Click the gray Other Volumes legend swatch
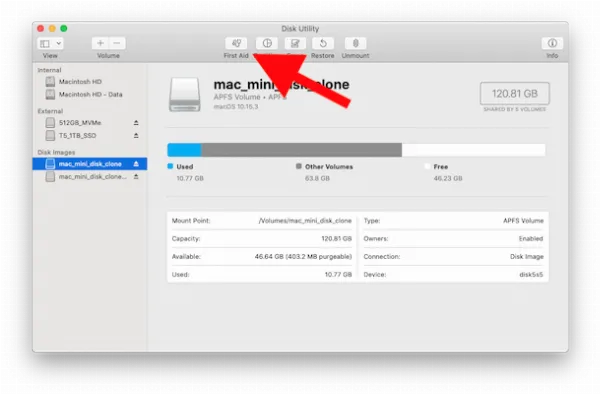This screenshot has height=394, width=600. (x=299, y=166)
